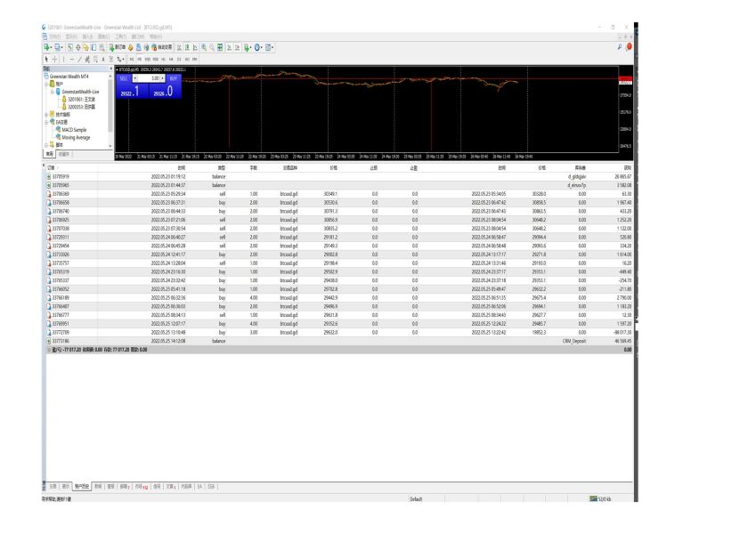Click the Tile Windows toolbar icon
The height and width of the screenshot is (534, 756).
coord(220,47)
